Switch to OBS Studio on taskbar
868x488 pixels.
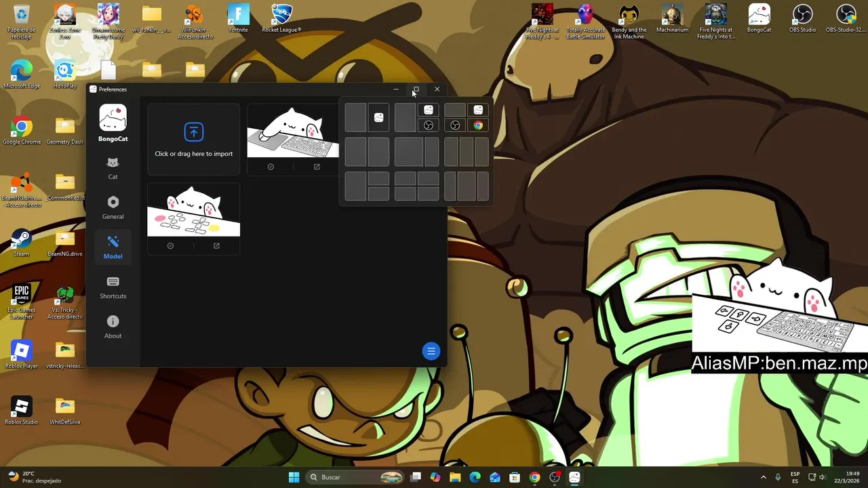click(x=555, y=477)
